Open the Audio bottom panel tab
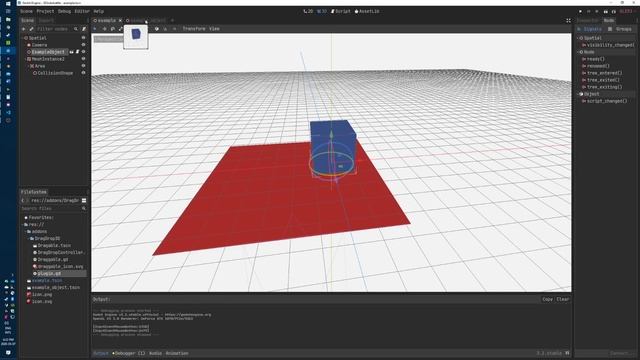 [x=155, y=353]
